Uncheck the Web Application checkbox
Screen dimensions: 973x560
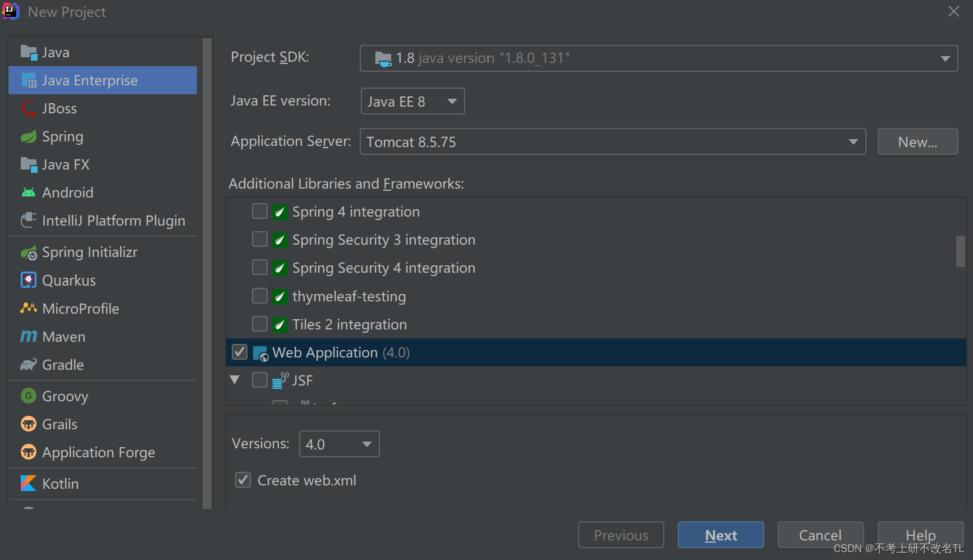(x=240, y=352)
